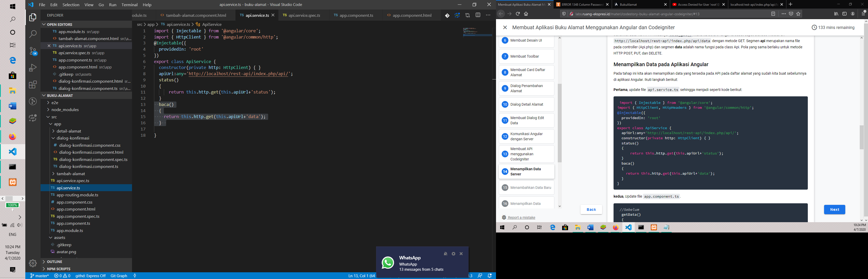Reload the page in Firefox

tap(517, 14)
